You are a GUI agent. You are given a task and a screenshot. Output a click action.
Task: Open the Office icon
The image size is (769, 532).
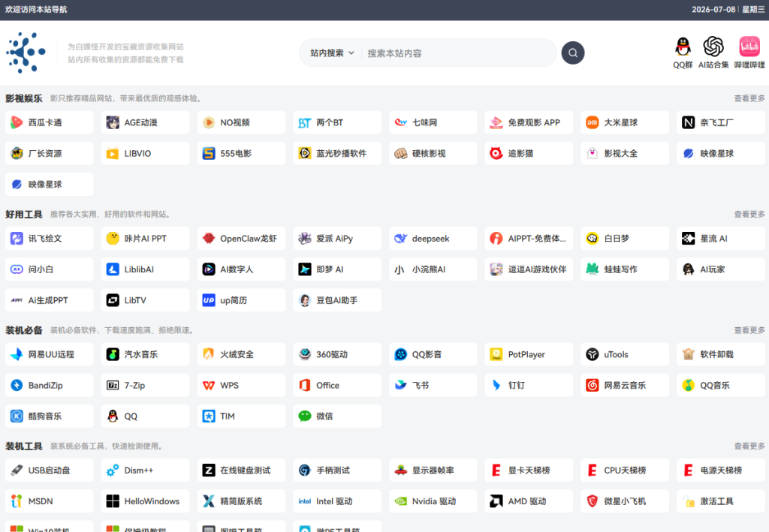coord(305,386)
